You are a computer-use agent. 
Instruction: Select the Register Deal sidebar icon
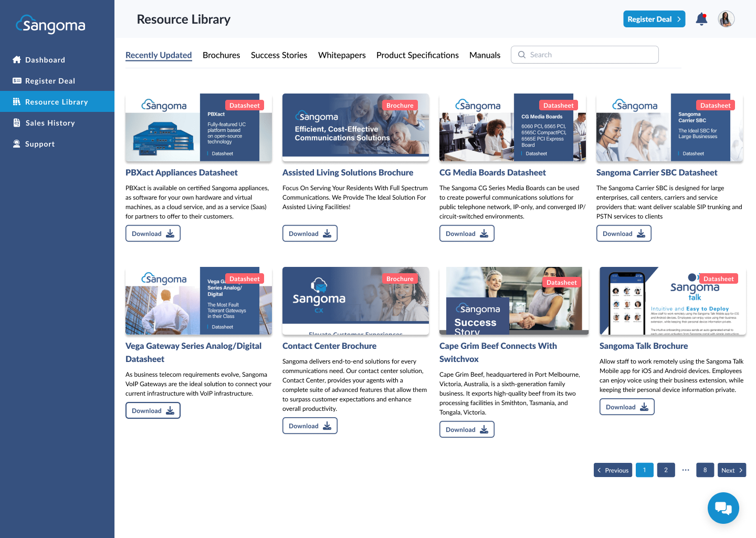tap(17, 80)
